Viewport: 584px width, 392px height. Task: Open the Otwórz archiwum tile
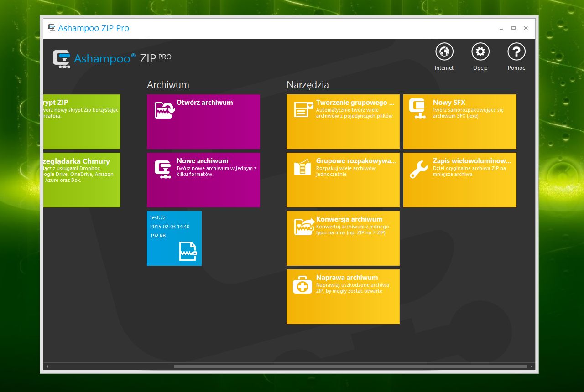[203, 122]
